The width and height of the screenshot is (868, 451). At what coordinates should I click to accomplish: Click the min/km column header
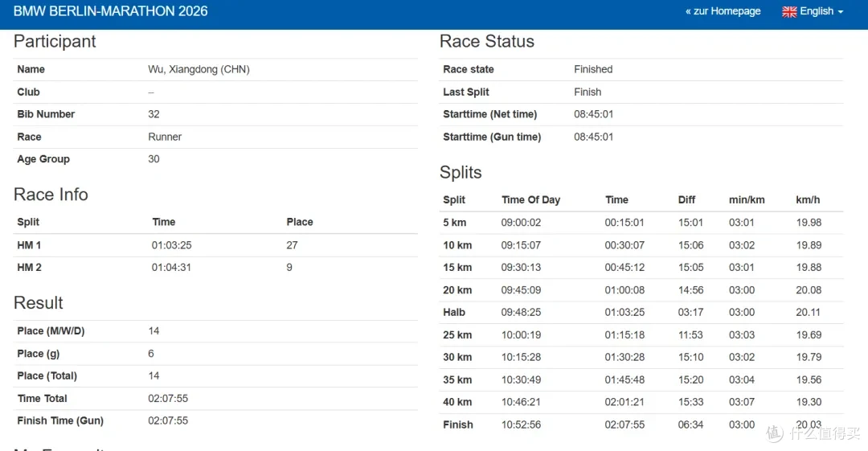click(747, 200)
